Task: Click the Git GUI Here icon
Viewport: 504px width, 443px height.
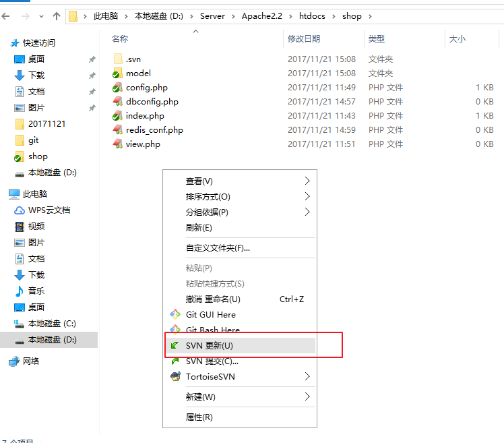Action: click(175, 314)
